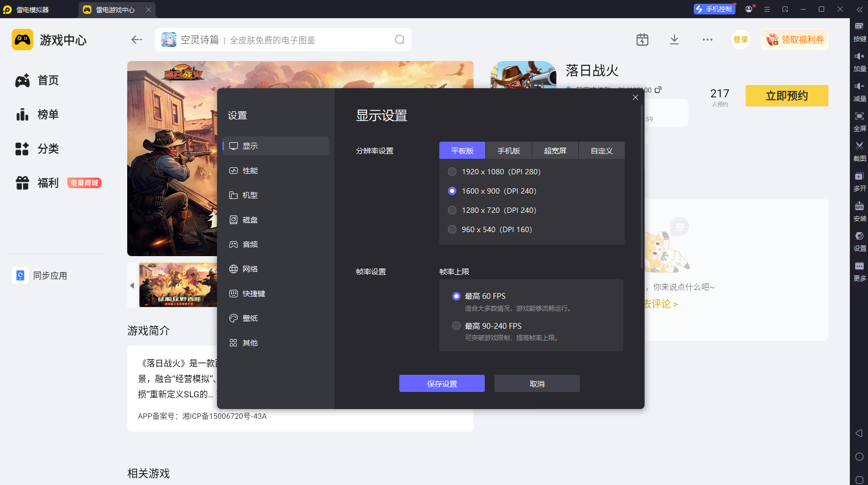
Task: Open the 榜单 rankings section
Action: [x=37, y=114]
